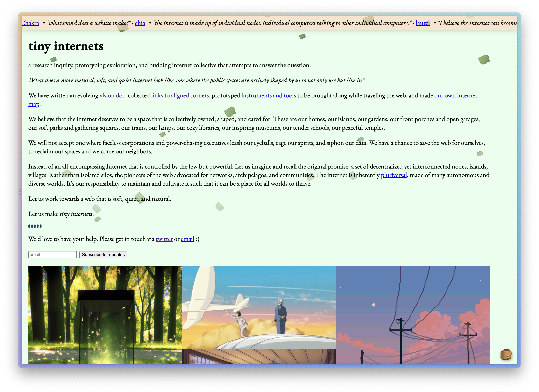Open the airplane and clouds image
The width and height of the screenshot is (539, 392).
tap(259, 307)
